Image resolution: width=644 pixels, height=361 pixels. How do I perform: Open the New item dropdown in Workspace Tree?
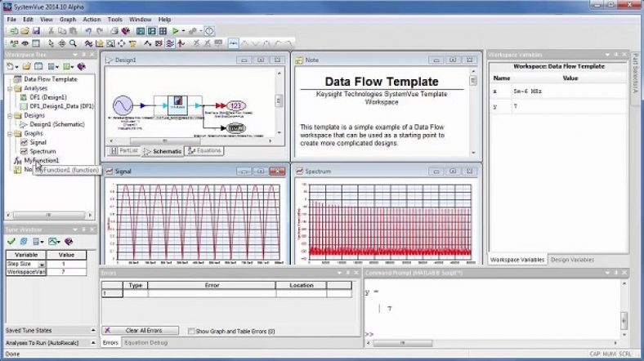(11, 66)
